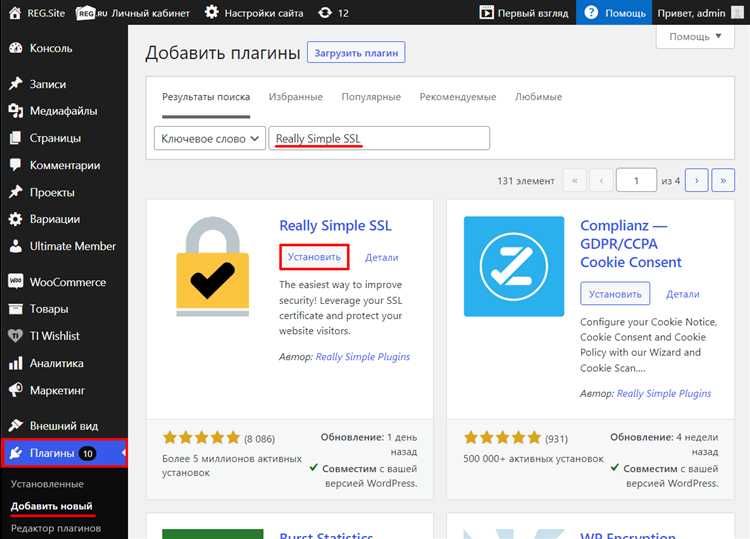Click the Привет, admin greeting
This screenshot has width=750, height=539.
[x=691, y=13]
